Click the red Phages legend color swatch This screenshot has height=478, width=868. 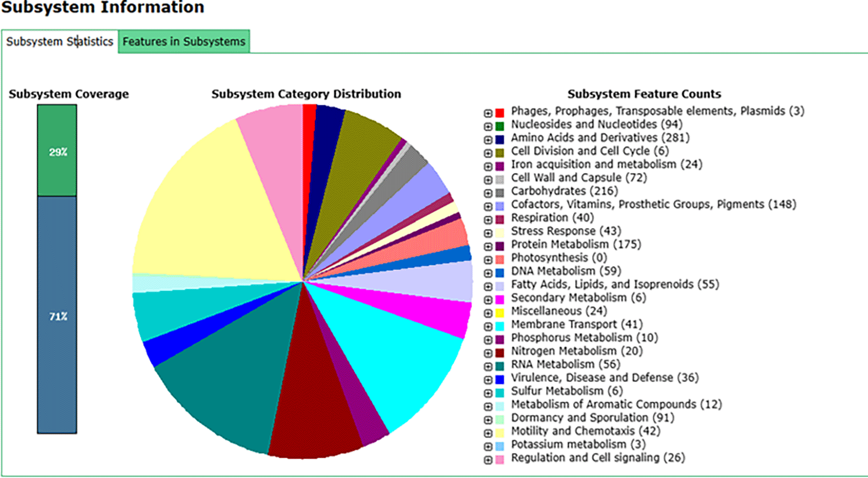tap(500, 113)
